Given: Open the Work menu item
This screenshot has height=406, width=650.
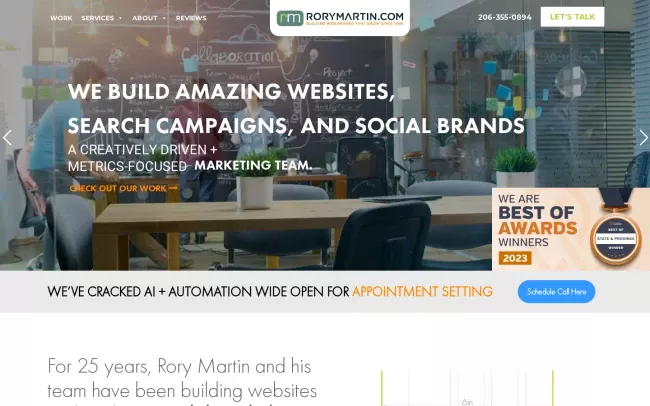Looking at the screenshot, I should (x=61, y=18).
